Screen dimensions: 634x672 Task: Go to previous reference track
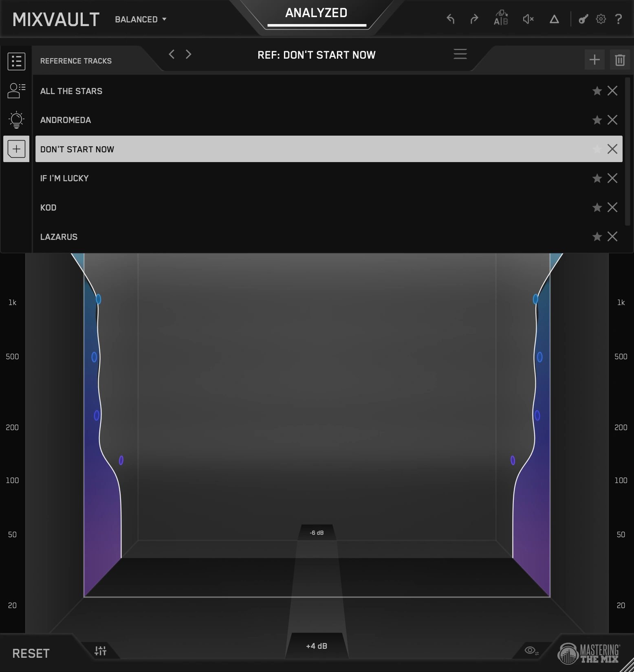tap(172, 54)
